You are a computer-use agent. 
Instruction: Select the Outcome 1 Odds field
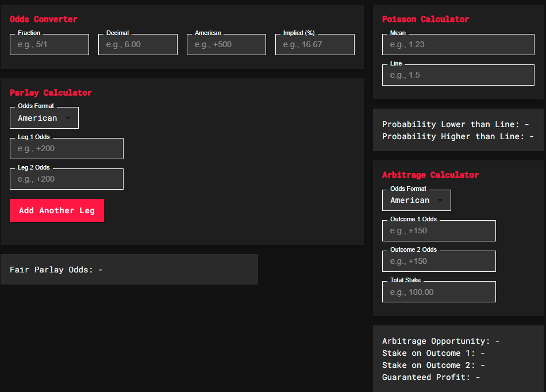click(x=439, y=231)
